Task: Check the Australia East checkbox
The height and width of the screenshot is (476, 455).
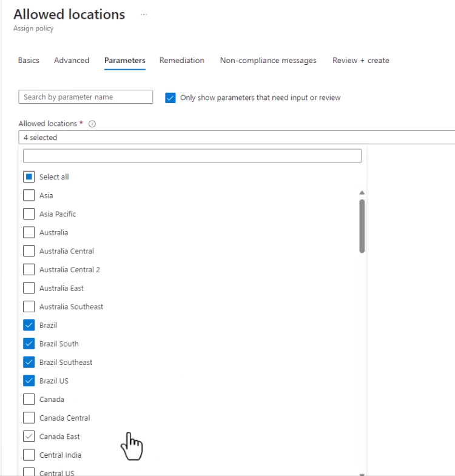Action: 29,288
